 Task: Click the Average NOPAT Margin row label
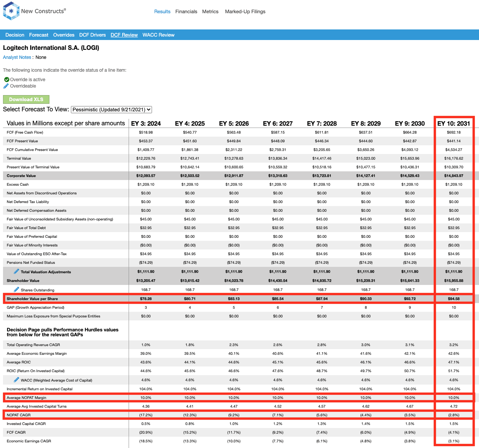click(26, 398)
